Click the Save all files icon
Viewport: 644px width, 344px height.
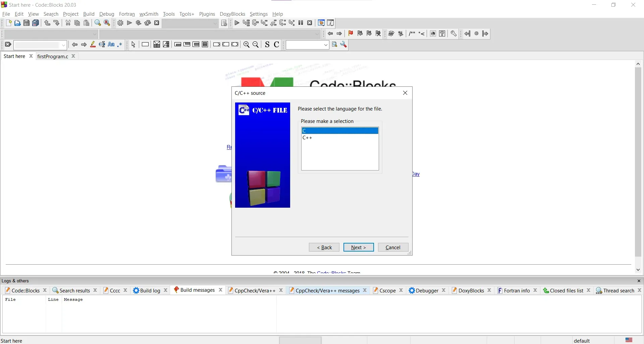point(36,23)
